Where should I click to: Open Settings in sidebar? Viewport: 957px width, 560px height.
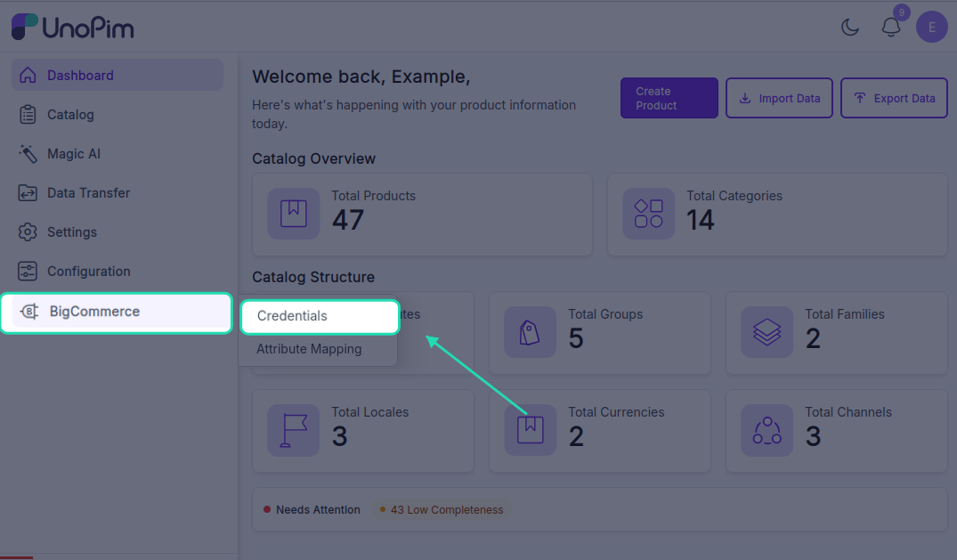118,232
